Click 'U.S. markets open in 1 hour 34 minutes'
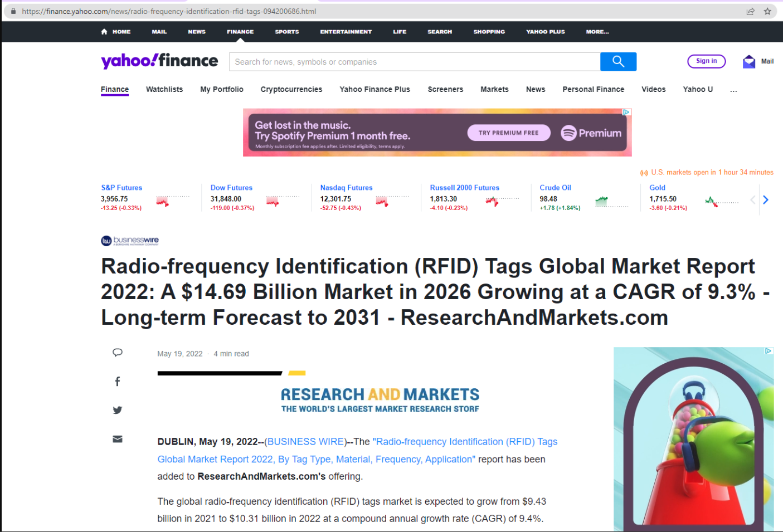The width and height of the screenshot is (783, 532). click(x=712, y=173)
